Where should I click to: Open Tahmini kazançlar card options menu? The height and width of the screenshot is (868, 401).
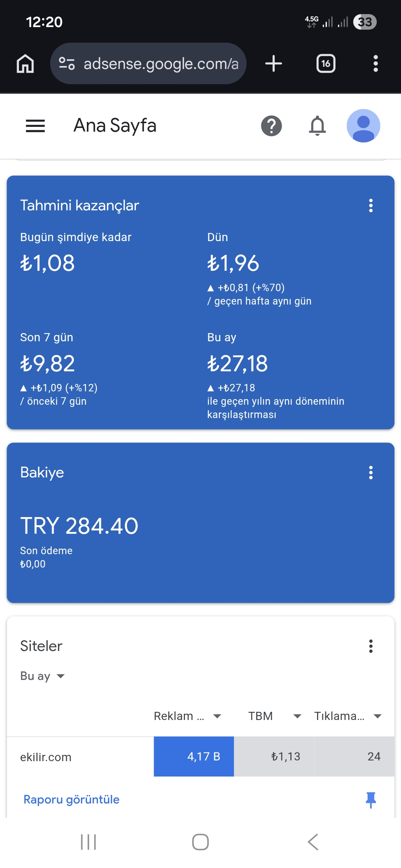pos(371,206)
